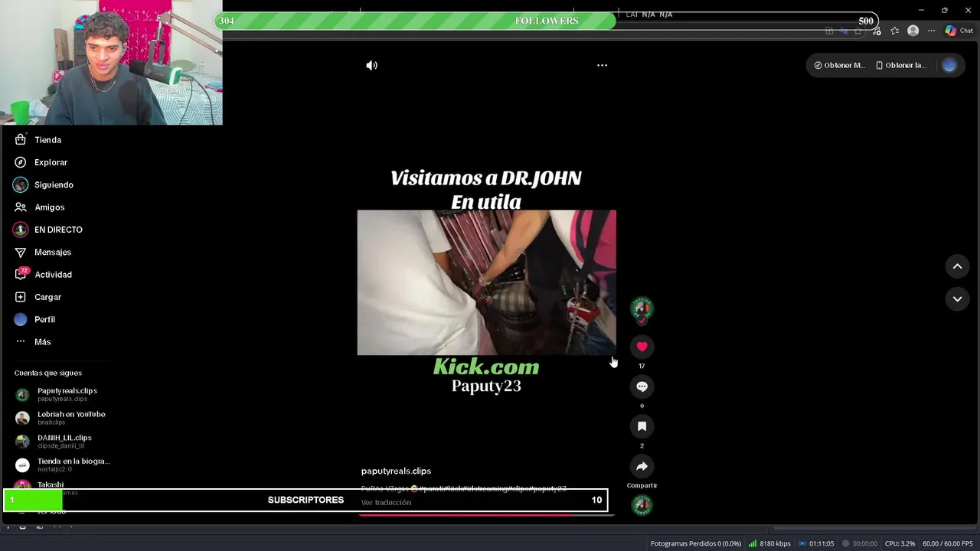Screen dimensions: 980x551
Task: Open Lebriah en YouTube followed account
Action: tap(60, 418)
